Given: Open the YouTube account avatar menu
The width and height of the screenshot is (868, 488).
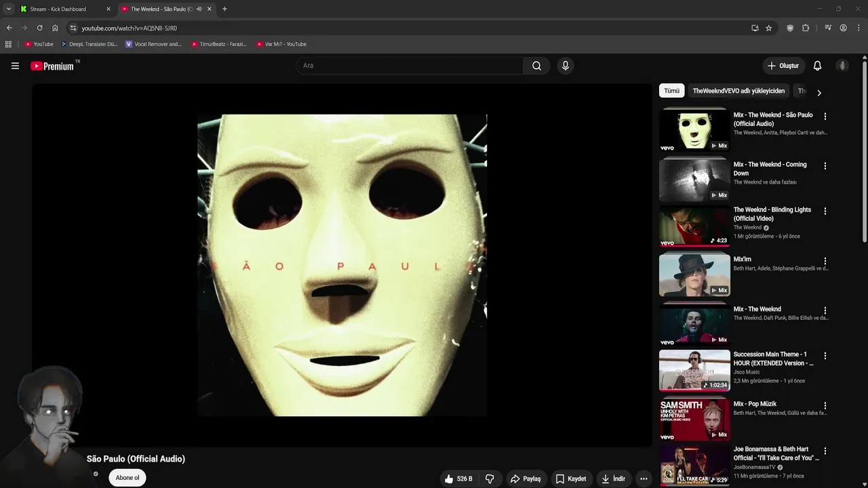Looking at the screenshot, I should [842, 66].
